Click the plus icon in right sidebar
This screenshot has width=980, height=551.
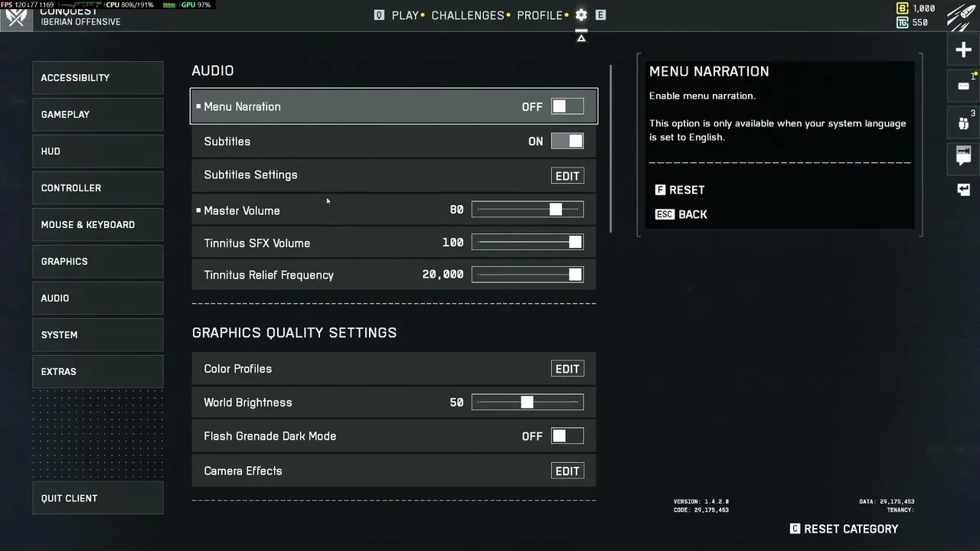(x=963, y=51)
